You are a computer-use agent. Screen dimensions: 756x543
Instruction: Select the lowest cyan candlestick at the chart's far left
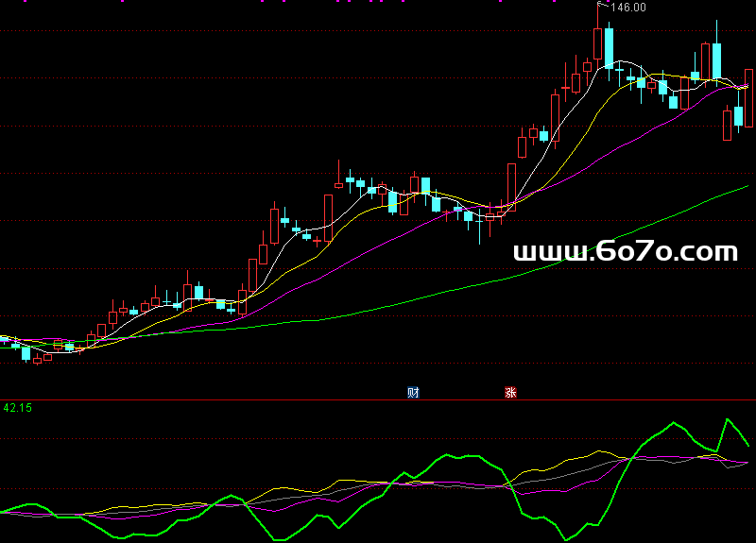pos(26,353)
